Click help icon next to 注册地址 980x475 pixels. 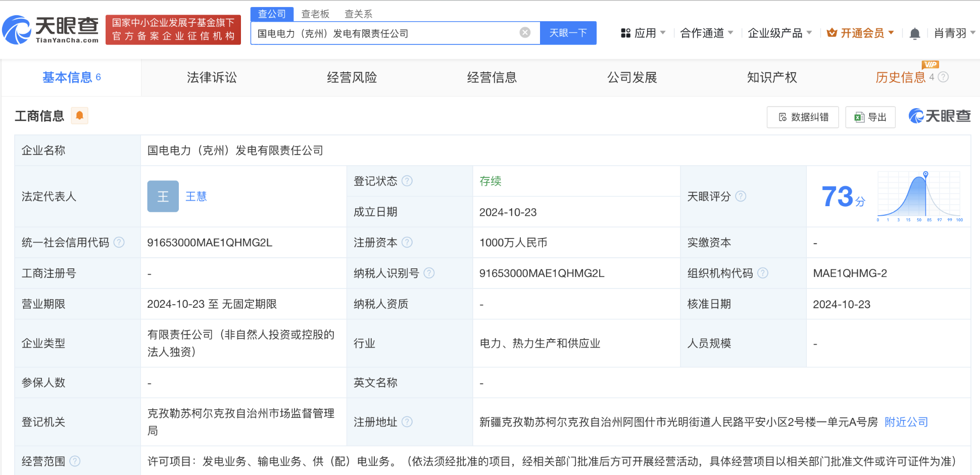point(407,422)
